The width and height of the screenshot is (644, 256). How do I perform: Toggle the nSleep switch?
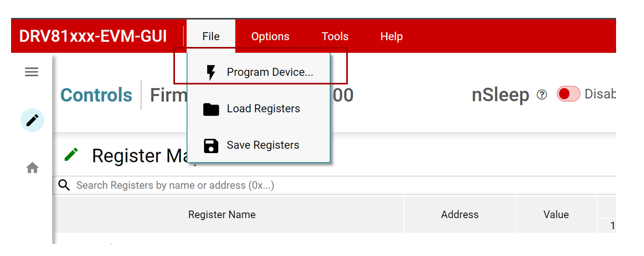coord(568,94)
